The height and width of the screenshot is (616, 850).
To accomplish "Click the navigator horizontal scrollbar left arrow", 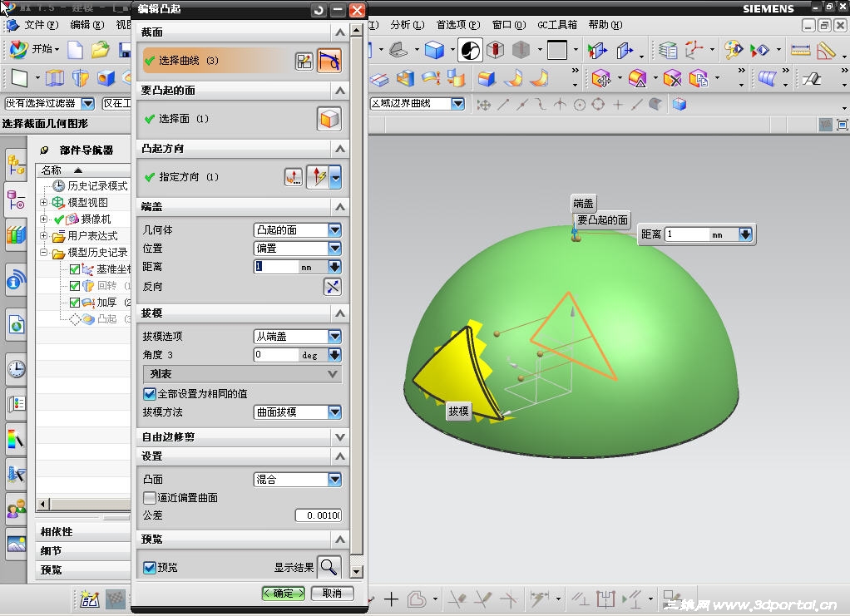I will 43,504.
